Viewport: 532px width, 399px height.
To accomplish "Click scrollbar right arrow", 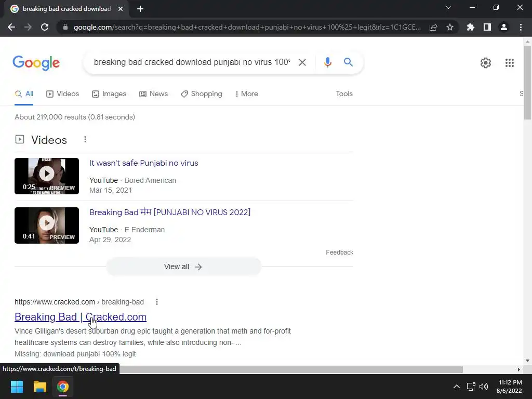I will click(x=518, y=369).
